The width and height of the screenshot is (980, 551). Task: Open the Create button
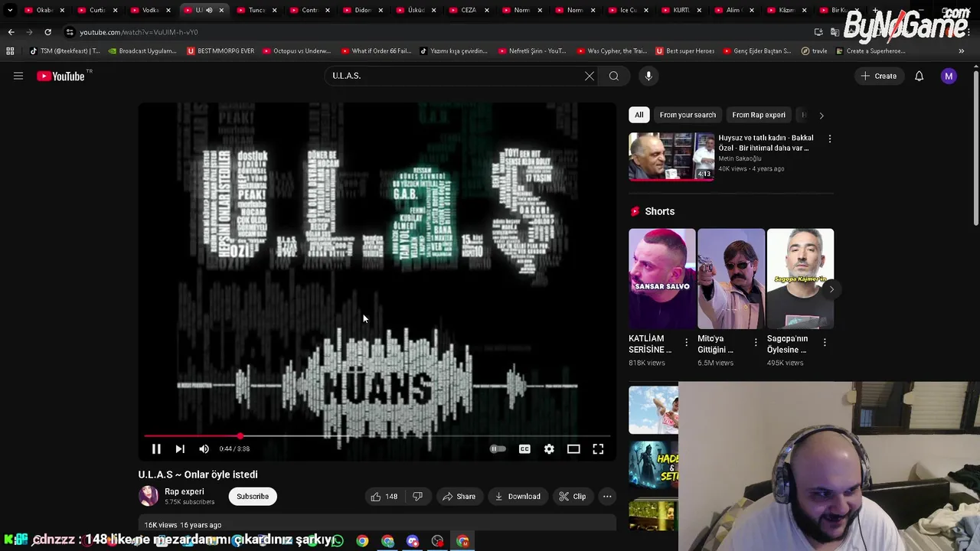tap(879, 76)
